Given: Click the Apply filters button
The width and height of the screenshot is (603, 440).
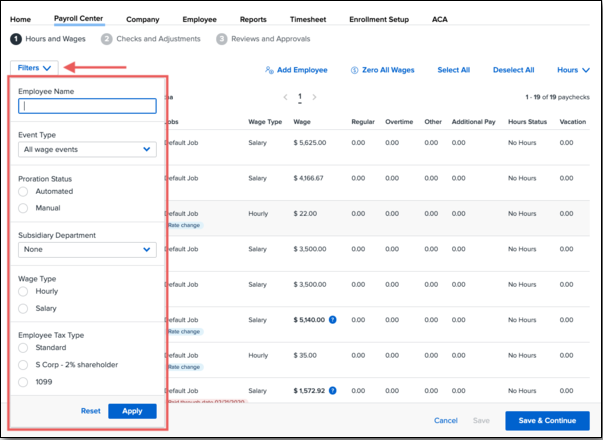Looking at the screenshot, I should point(132,411).
